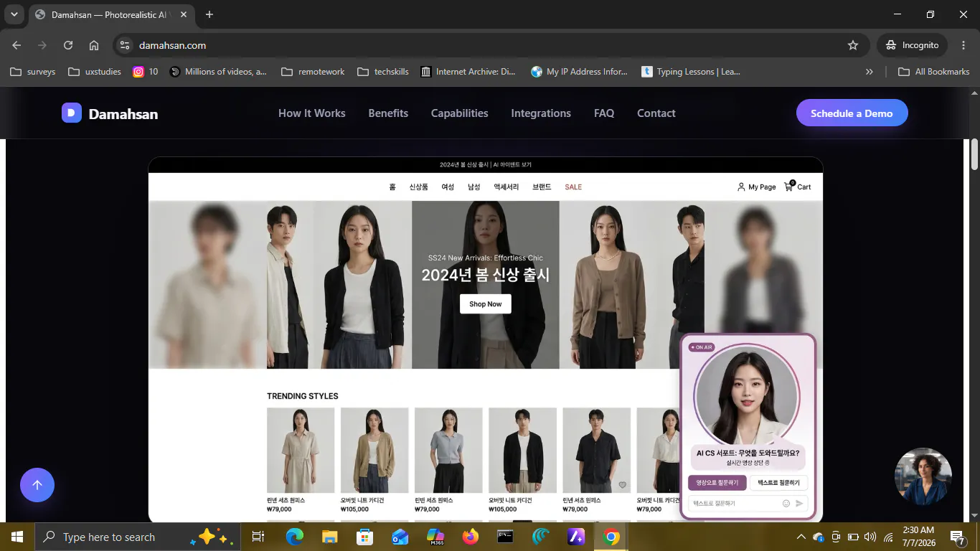This screenshot has width=980, height=551.
Task: Close the Damahsan tab
Action: click(184, 14)
